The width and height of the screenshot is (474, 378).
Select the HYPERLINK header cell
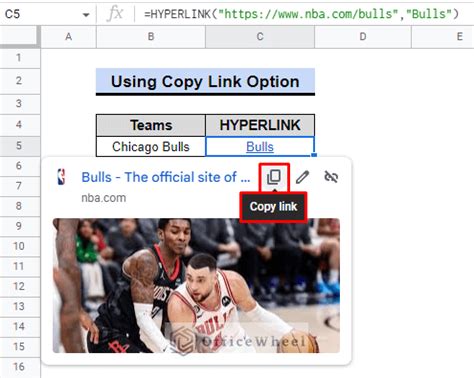pyautogui.click(x=260, y=125)
